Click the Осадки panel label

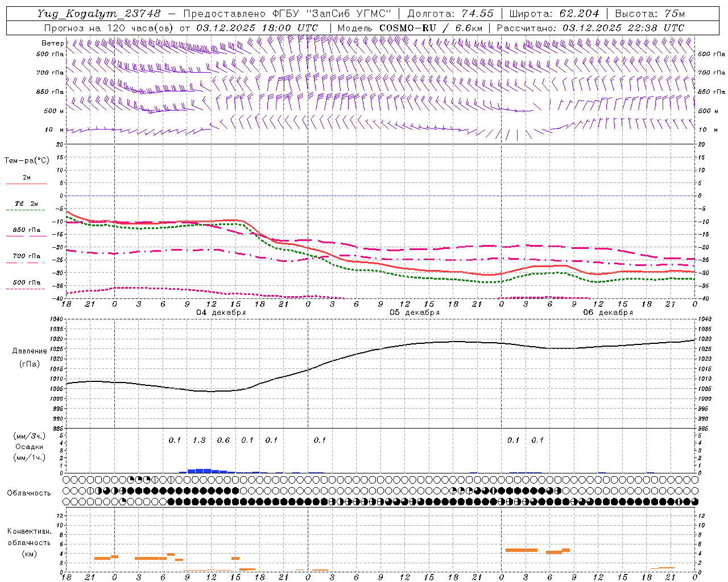[29, 447]
